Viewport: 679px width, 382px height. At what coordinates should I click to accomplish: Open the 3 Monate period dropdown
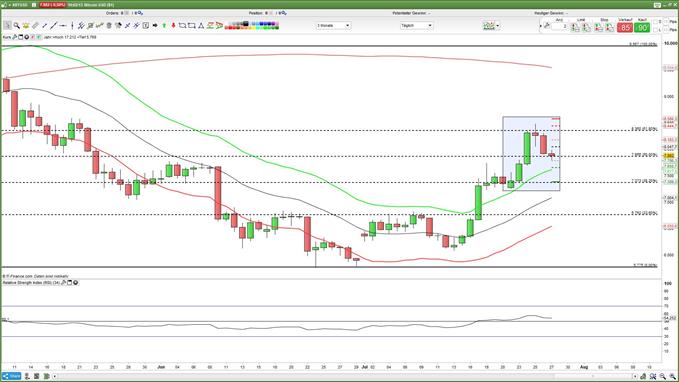click(x=333, y=26)
